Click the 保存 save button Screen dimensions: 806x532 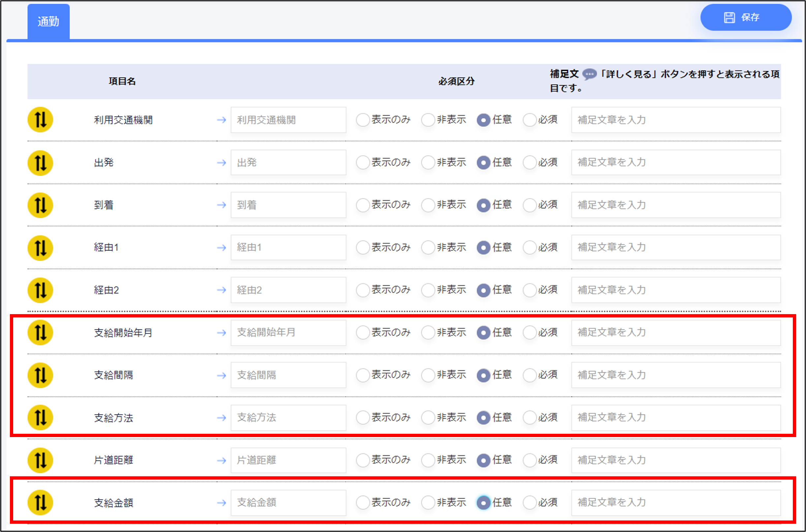pos(746,17)
